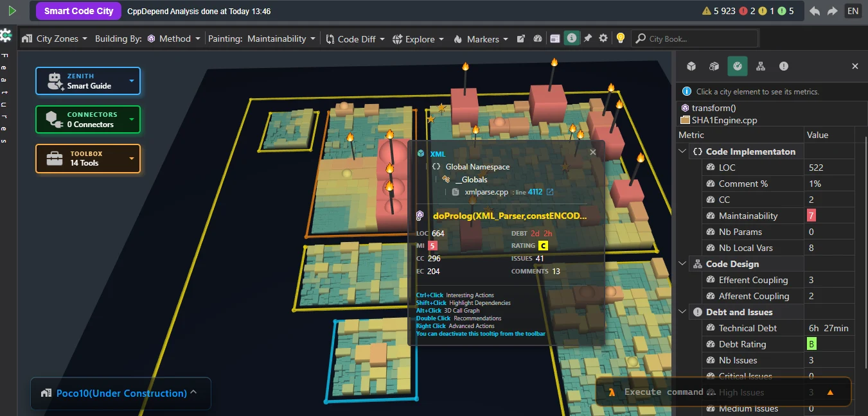Click the yellow Rating C badge in tooltip
Viewport: 868px width, 416px height.
[x=544, y=245]
